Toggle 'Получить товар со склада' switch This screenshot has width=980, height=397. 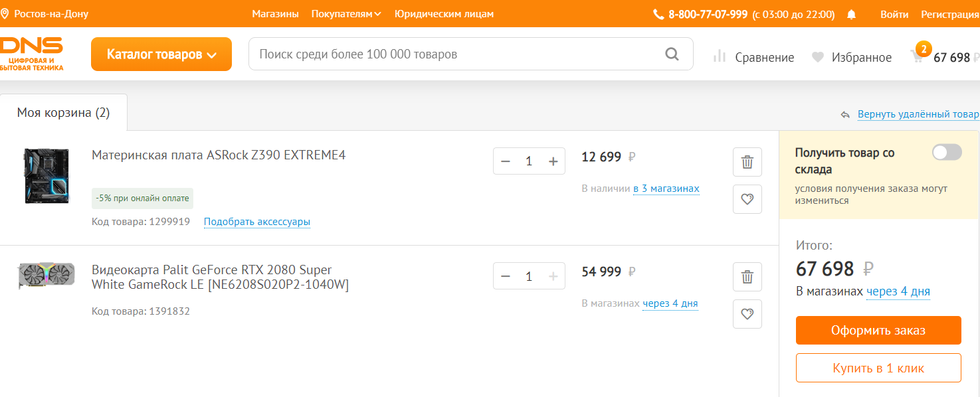point(946,153)
